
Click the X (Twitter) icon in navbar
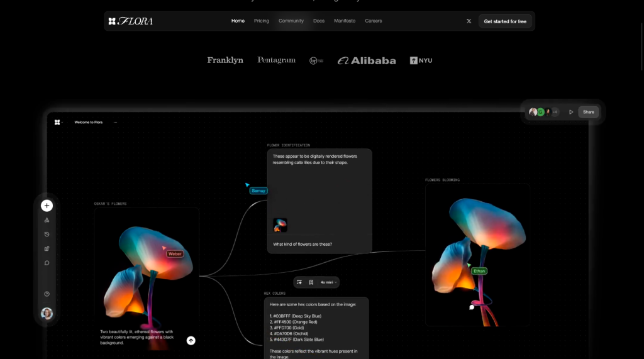469,21
